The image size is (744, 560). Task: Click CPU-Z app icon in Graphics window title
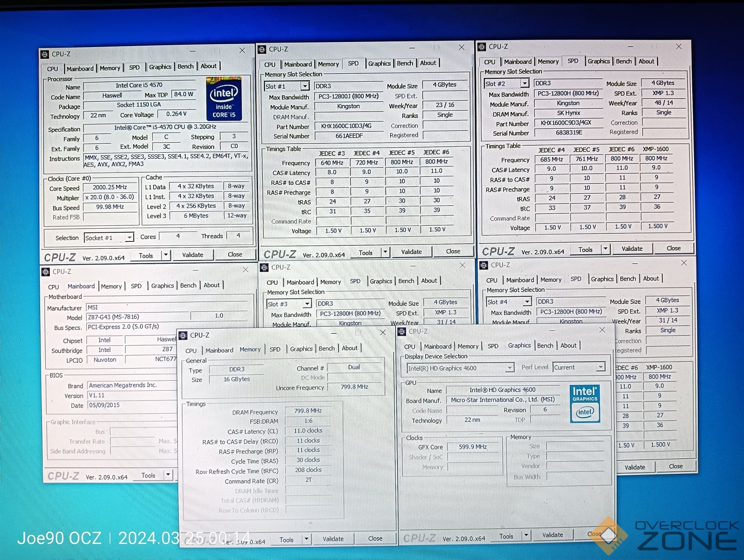click(401, 331)
